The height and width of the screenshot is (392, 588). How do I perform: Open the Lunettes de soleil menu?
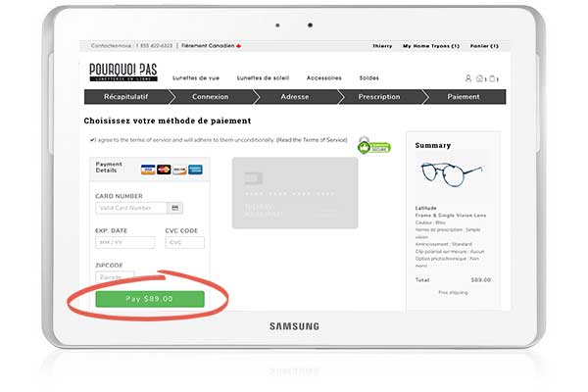(x=263, y=78)
